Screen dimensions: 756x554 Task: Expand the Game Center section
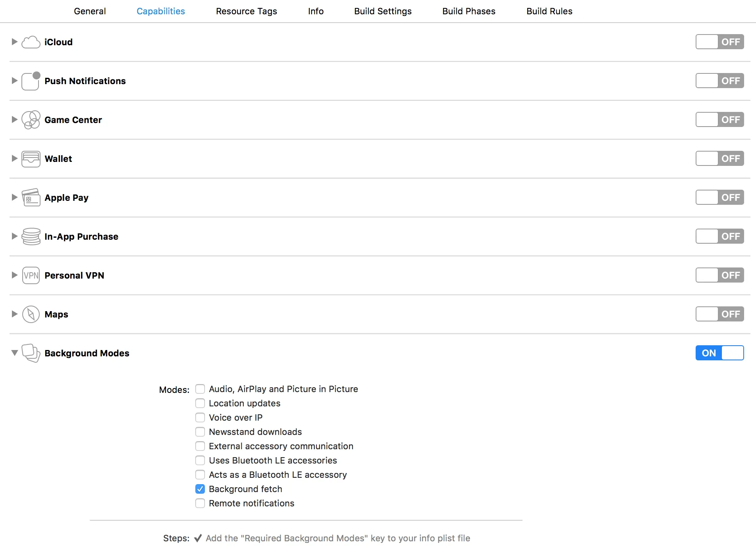[15, 119]
